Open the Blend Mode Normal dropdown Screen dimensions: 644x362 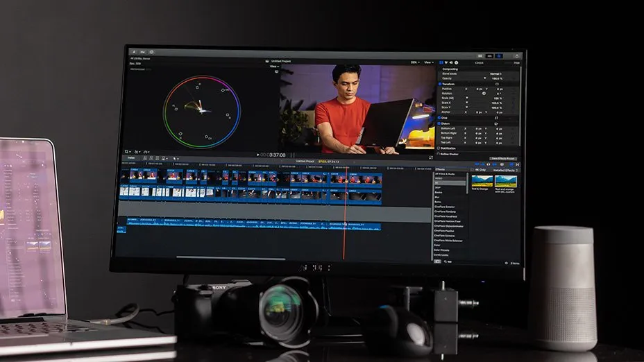(496, 74)
